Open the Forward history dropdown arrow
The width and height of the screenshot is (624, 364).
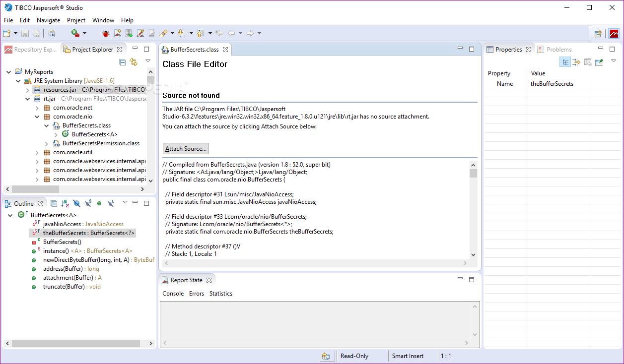259,33
